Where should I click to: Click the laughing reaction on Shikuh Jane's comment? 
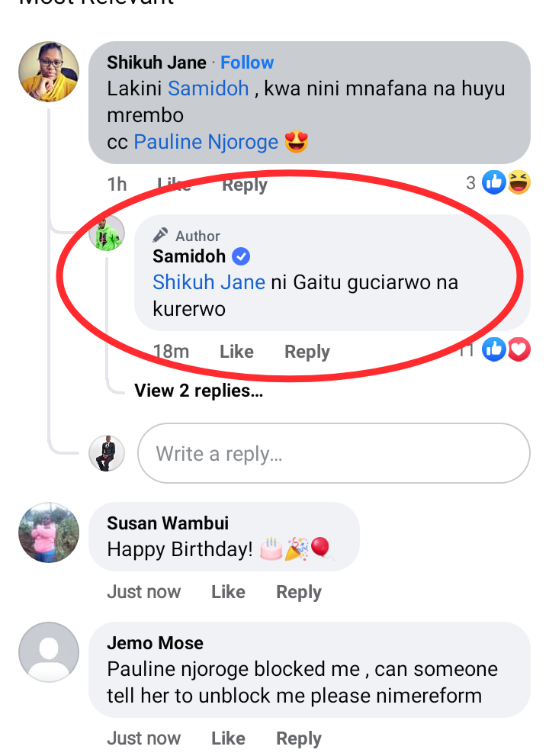(x=518, y=183)
